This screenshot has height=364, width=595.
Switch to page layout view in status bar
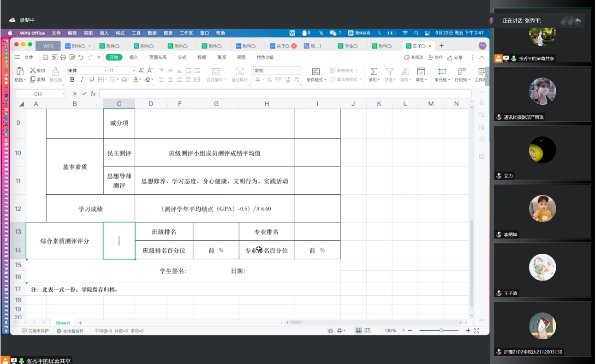(x=368, y=331)
